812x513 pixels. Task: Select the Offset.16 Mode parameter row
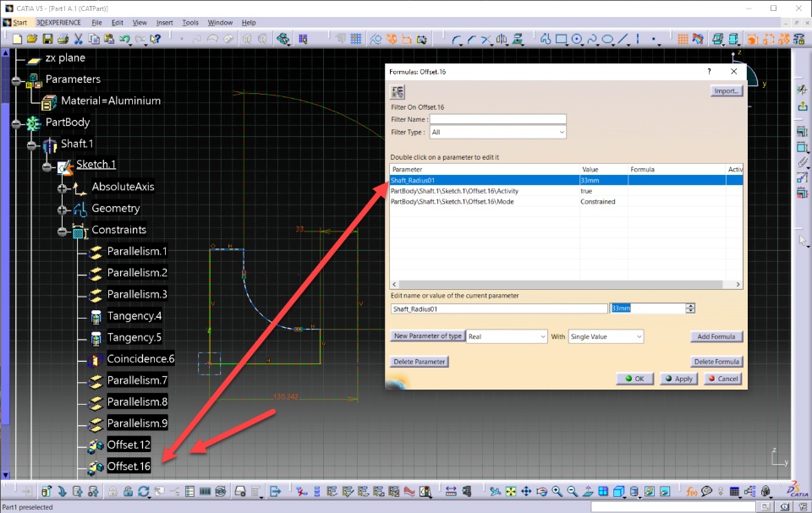click(x=566, y=202)
